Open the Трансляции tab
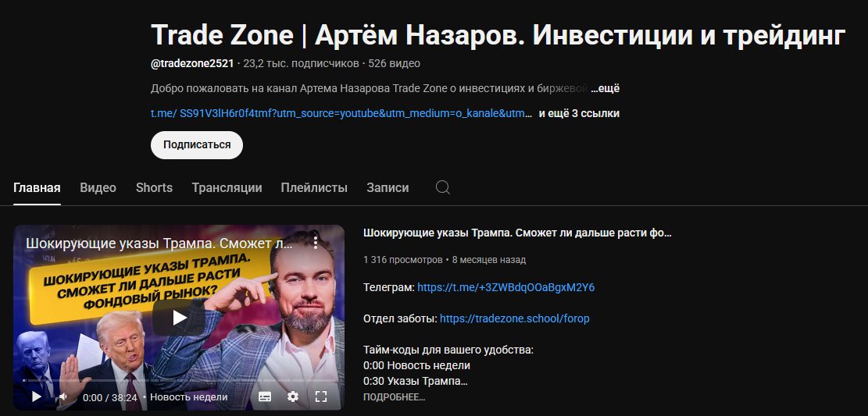 (x=227, y=187)
